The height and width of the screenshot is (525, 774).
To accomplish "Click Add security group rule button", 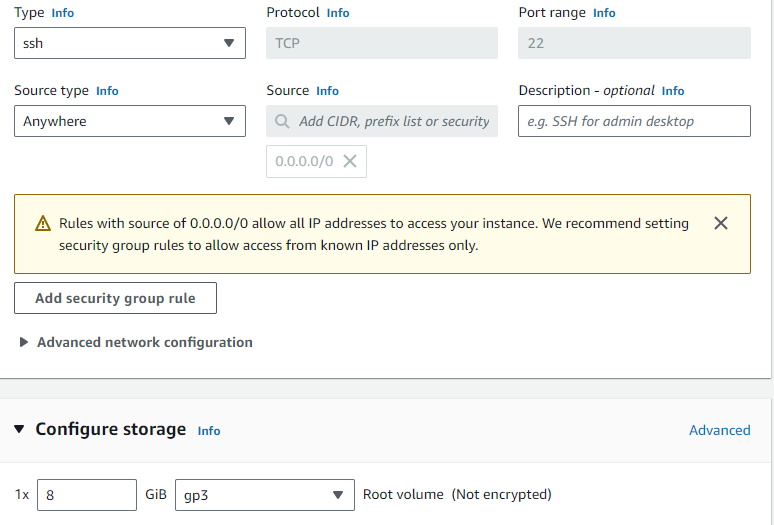I will [x=115, y=298].
